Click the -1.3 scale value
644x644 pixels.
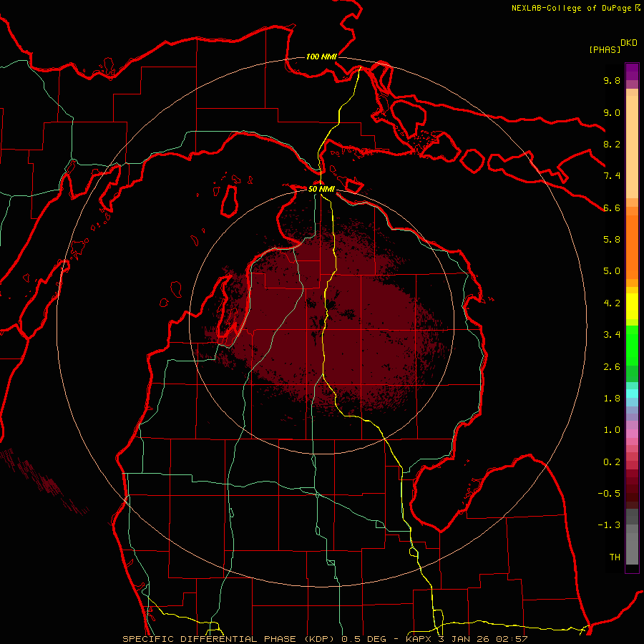609,525
